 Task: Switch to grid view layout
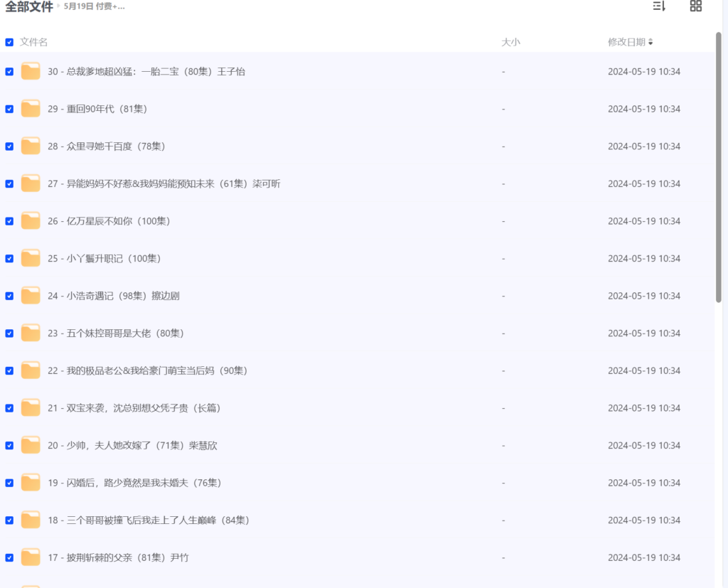[x=695, y=6]
